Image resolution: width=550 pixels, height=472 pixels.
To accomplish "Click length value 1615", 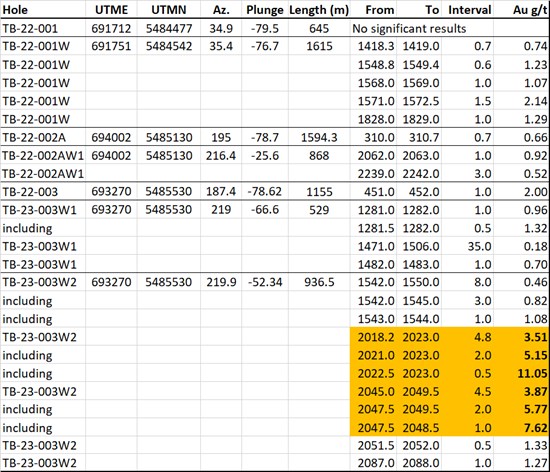I will click(319, 46).
